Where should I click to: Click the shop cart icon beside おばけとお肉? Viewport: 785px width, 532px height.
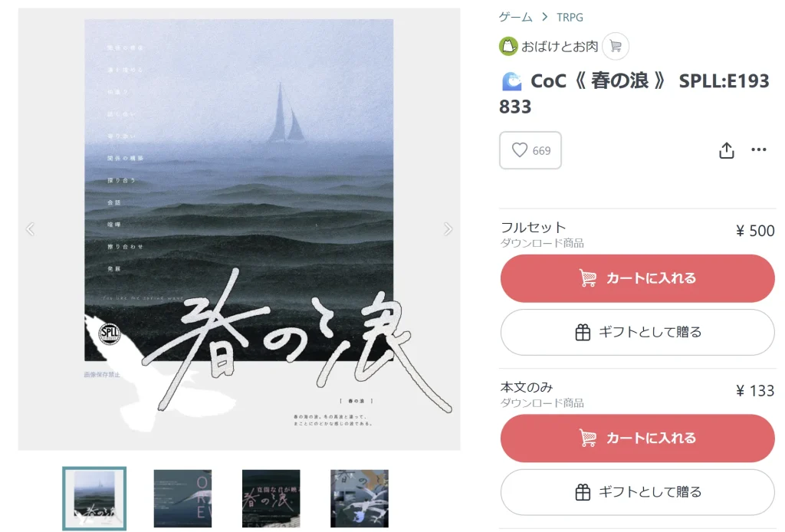[616, 46]
